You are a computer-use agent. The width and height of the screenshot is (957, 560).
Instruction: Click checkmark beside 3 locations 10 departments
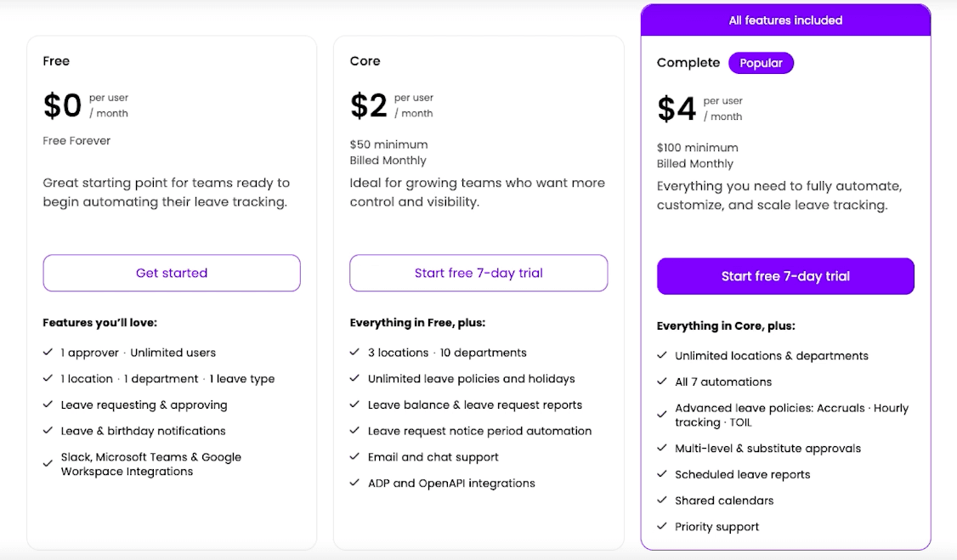354,353
